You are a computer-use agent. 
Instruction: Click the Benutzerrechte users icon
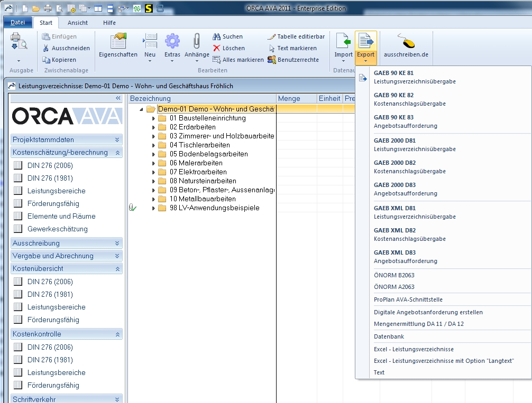(272, 60)
